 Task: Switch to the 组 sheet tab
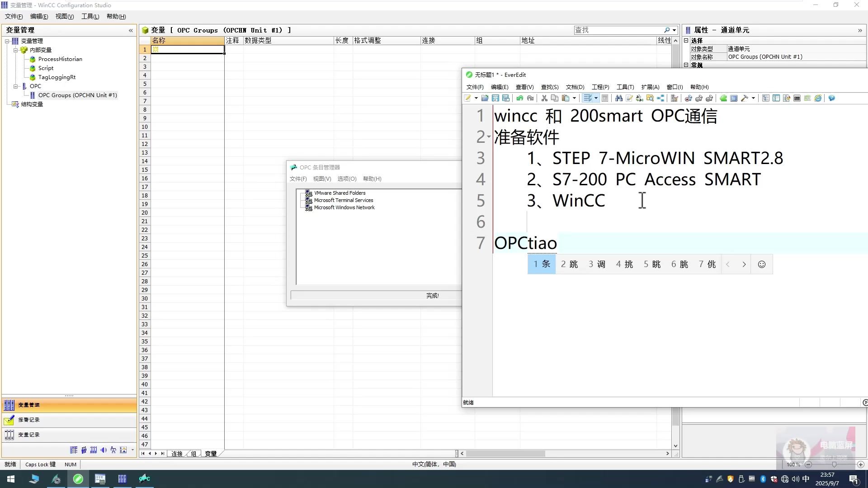point(194,454)
